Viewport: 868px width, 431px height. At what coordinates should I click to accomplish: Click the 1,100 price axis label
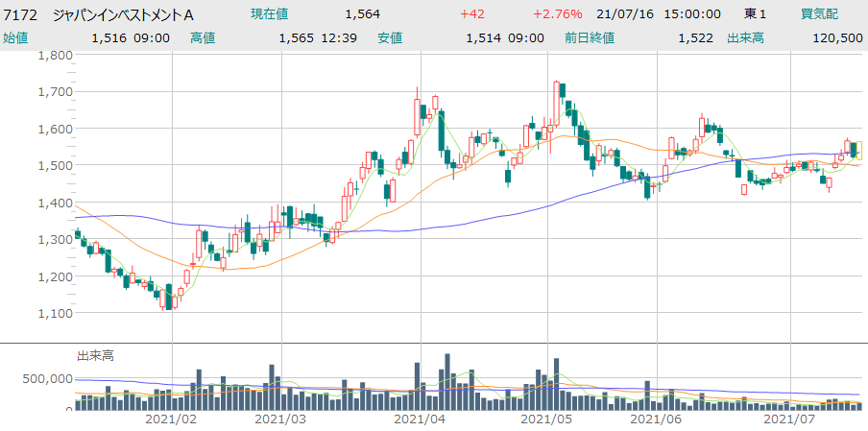point(55,313)
